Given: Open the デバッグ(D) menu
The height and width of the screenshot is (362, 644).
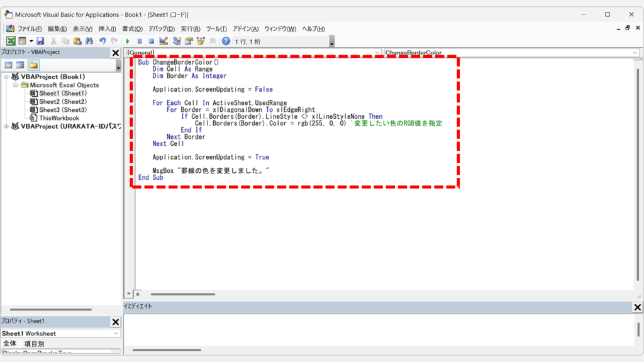Looking at the screenshot, I should pos(162,29).
